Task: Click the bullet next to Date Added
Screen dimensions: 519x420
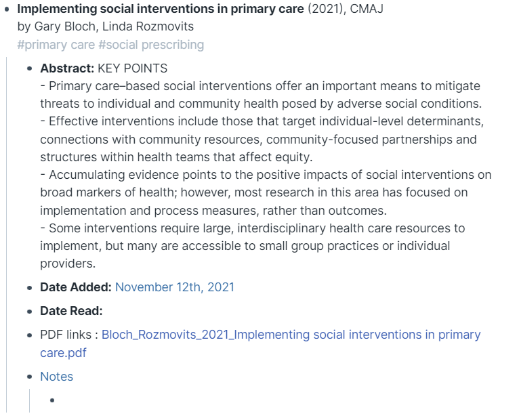Action: pyautogui.click(x=30, y=288)
